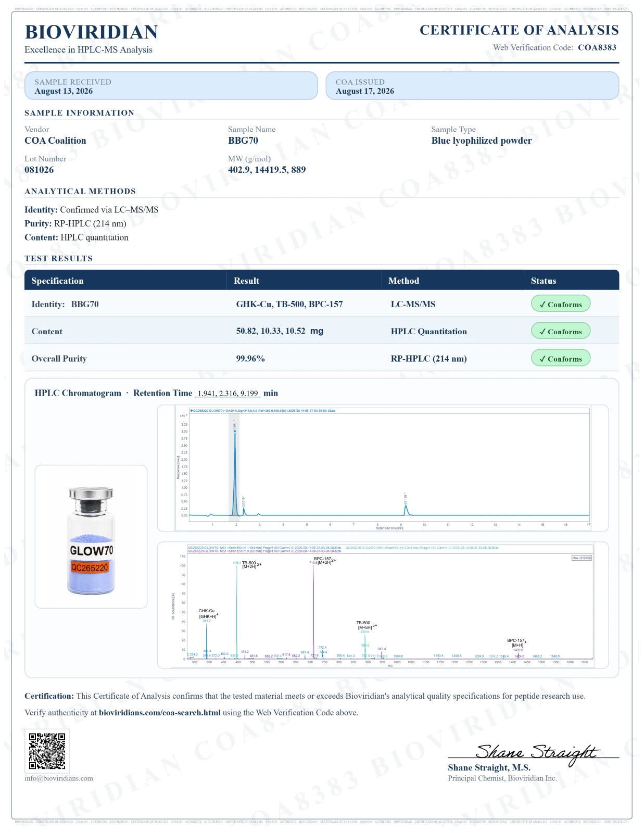Click the info@bioviridians.com email address
This screenshot has height=833, width=644.
(x=59, y=778)
